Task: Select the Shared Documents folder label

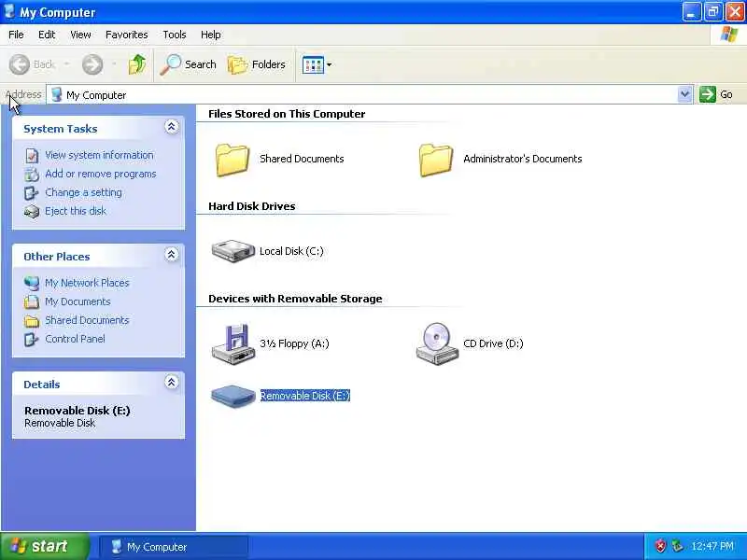Action: pyautogui.click(x=302, y=159)
